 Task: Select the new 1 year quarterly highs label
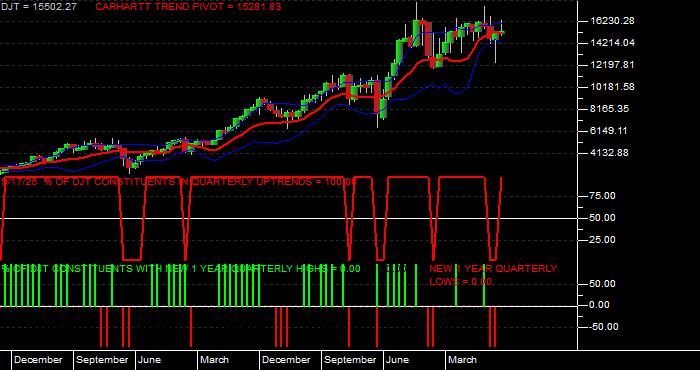tap(181, 269)
